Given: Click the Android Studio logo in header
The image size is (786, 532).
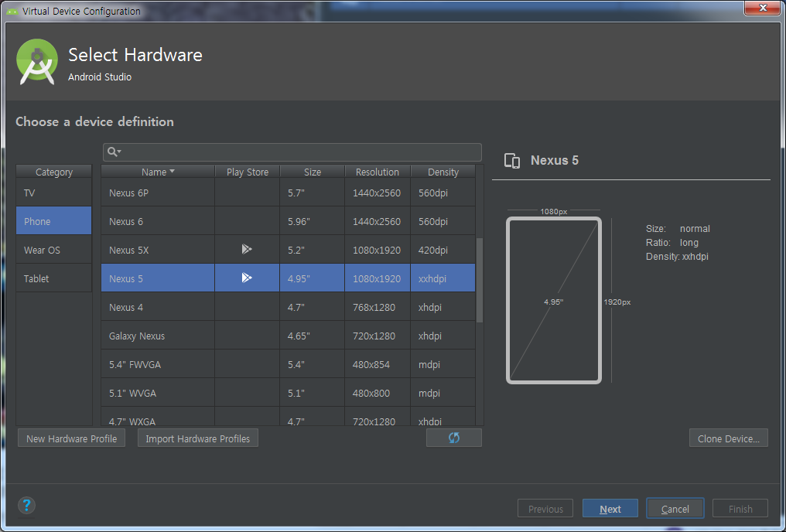Looking at the screenshot, I should point(36,62).
